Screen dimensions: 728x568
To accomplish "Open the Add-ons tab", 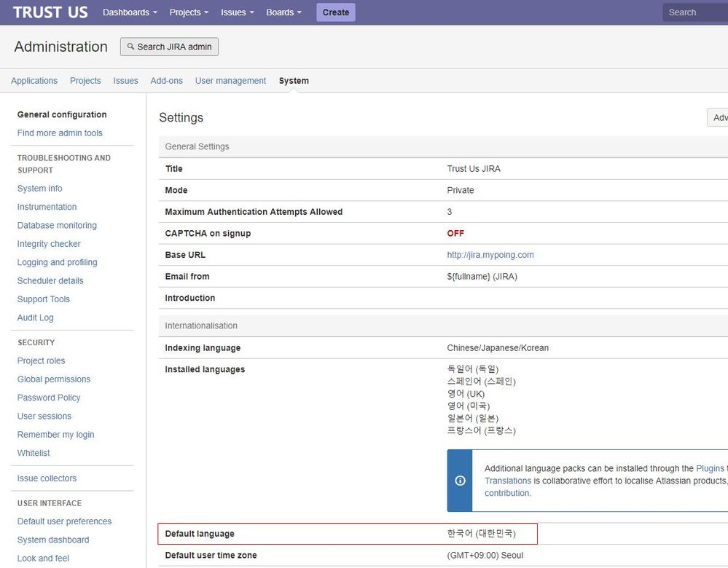I will click(x=166, y=81).
